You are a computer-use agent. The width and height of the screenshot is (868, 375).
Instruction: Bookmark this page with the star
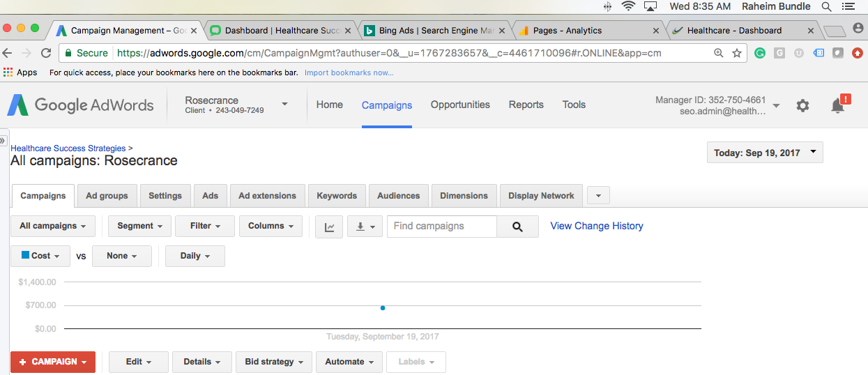pos(736,53)
